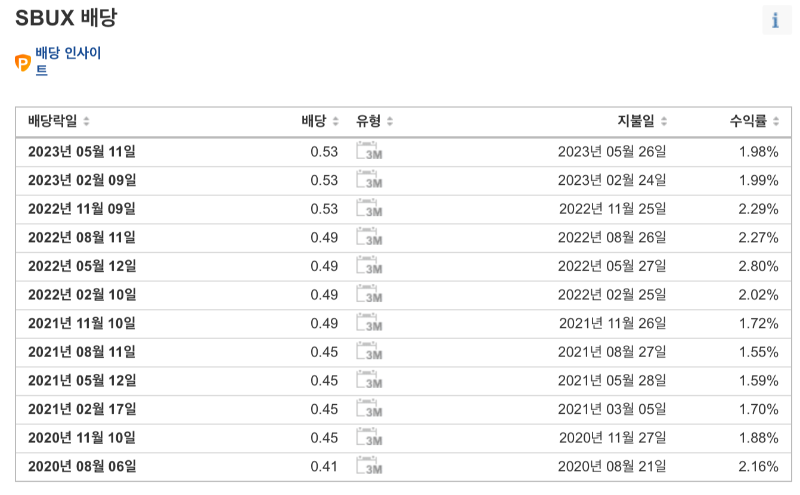Select the ex-dividend date 2023년 05월 11일
800x495 pixels.
pyautogui.click(x=82, y=152)
